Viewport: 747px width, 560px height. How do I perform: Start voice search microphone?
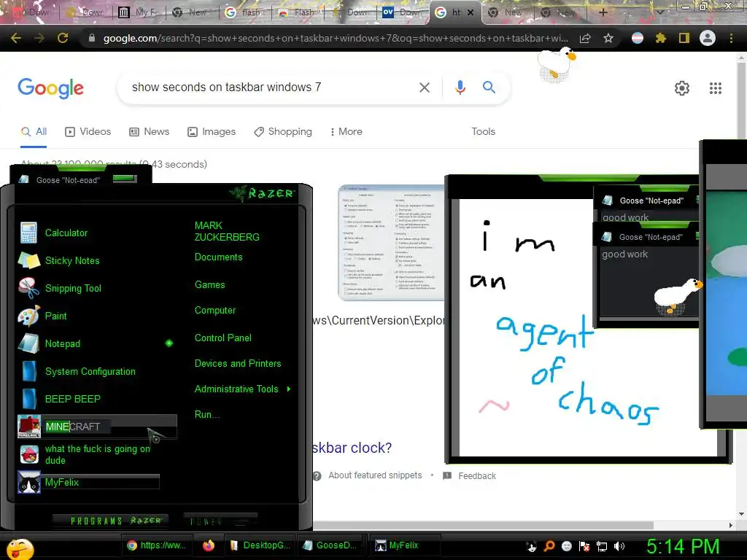point(460,87)
